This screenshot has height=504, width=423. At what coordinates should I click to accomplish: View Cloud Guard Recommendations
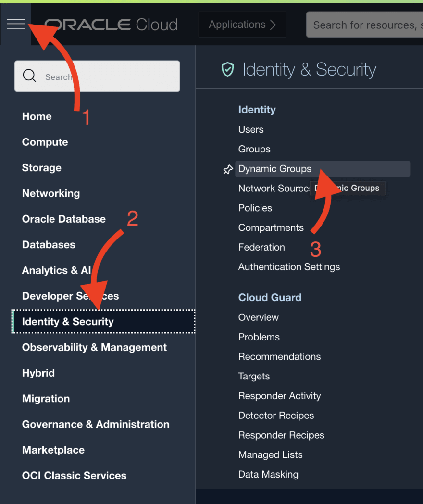click(x=279, y=357)
